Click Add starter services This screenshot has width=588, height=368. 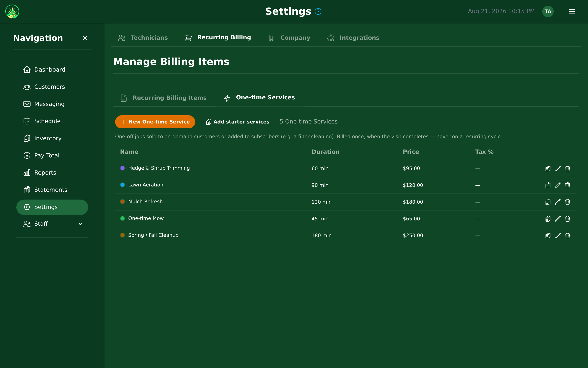tap(238, 122)
